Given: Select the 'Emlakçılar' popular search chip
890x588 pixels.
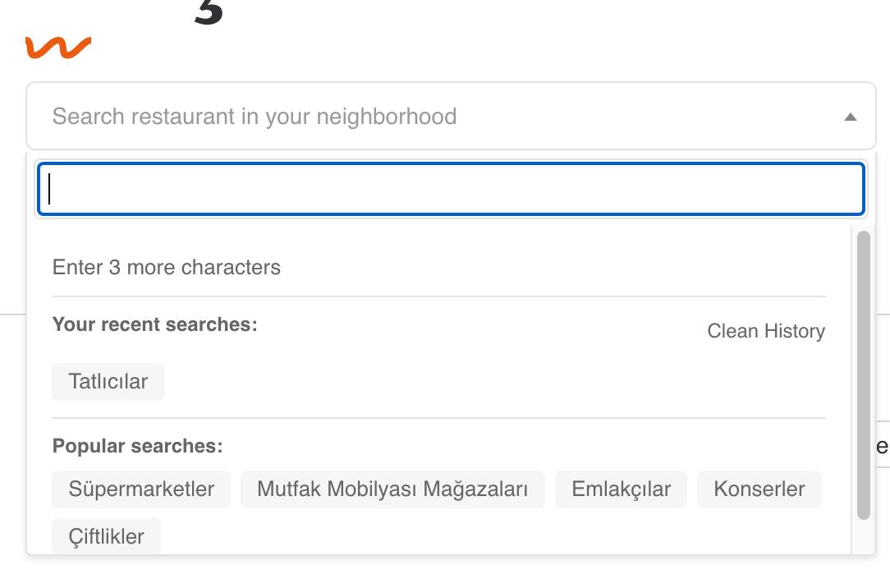Looking at the screenshot, I should point(621,489).
